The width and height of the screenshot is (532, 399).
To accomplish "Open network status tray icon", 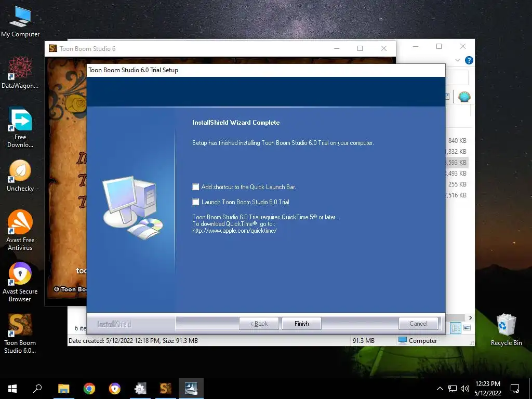I will [x=453, y=389].
